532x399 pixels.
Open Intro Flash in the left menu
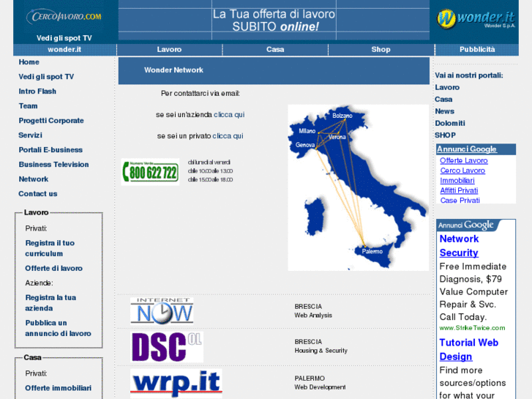pyautogui.click(x=37, y=92)
